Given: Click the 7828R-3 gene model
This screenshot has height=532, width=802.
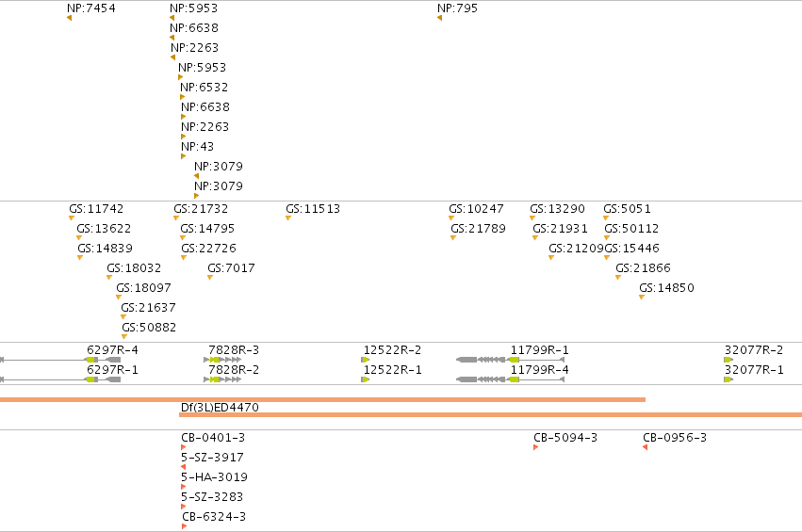Looking at the screenshot, I should (222, 360).
